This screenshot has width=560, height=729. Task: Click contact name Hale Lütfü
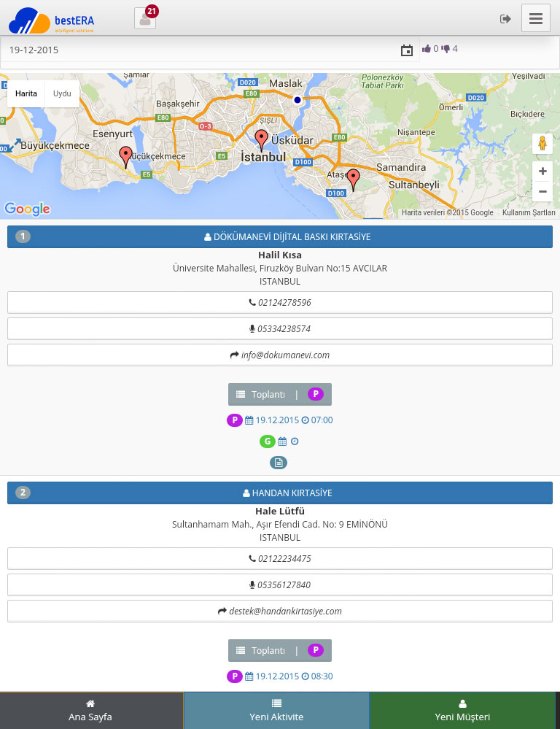pos(280,511)
